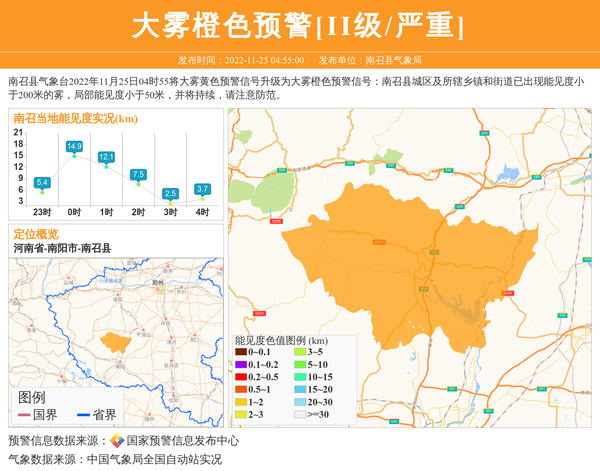
Task: Click the National Early Warning Center logo icon
Action: point(117,440)
